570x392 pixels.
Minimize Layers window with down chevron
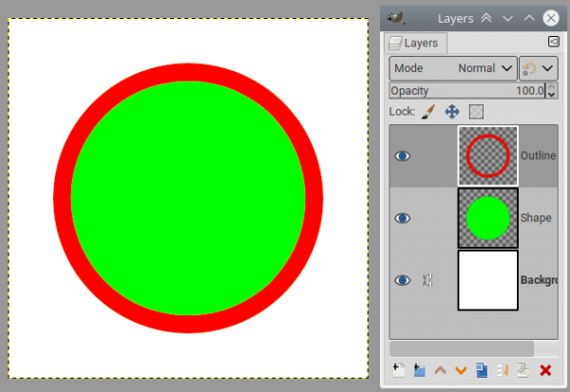coord(508,18)
